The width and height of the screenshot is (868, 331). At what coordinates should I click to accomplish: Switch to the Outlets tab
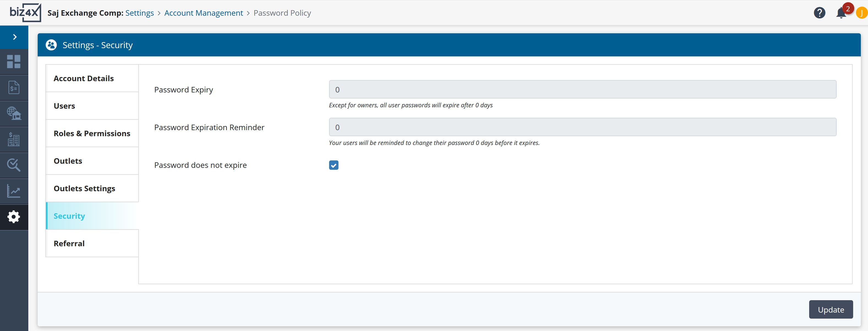point(92,161)
